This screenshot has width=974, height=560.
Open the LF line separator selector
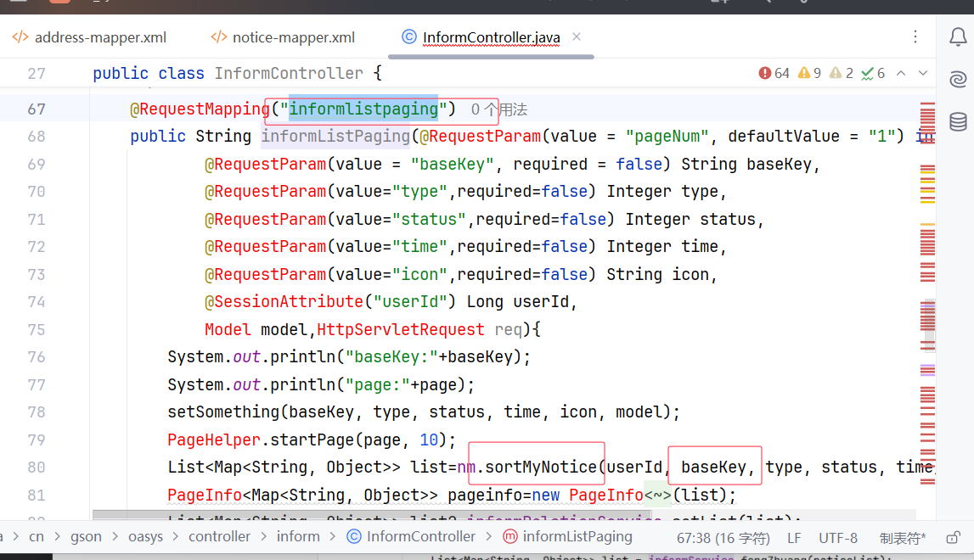[x=794, y=537]
